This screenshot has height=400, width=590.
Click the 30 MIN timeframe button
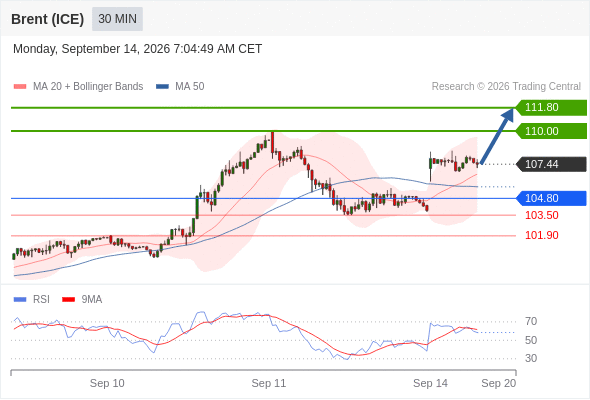pos(117,19)
